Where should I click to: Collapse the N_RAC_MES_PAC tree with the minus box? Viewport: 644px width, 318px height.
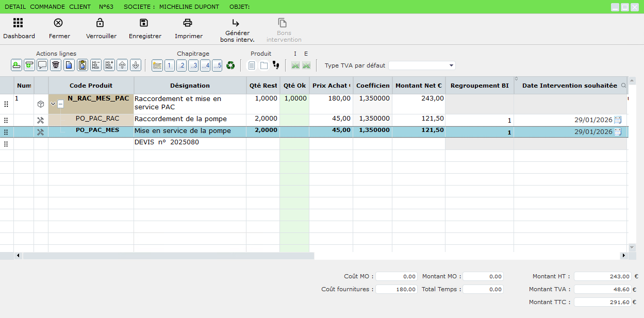pyautogui.click(x=60, y=104)
